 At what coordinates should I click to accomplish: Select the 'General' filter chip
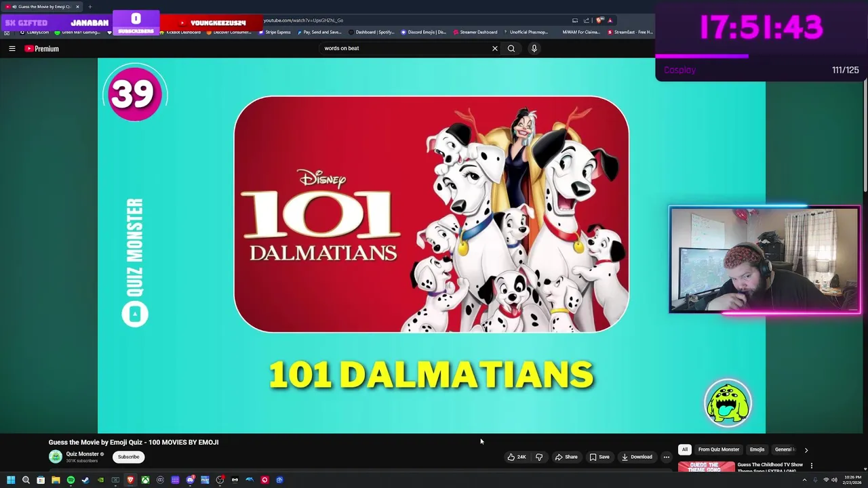(784, 449)
